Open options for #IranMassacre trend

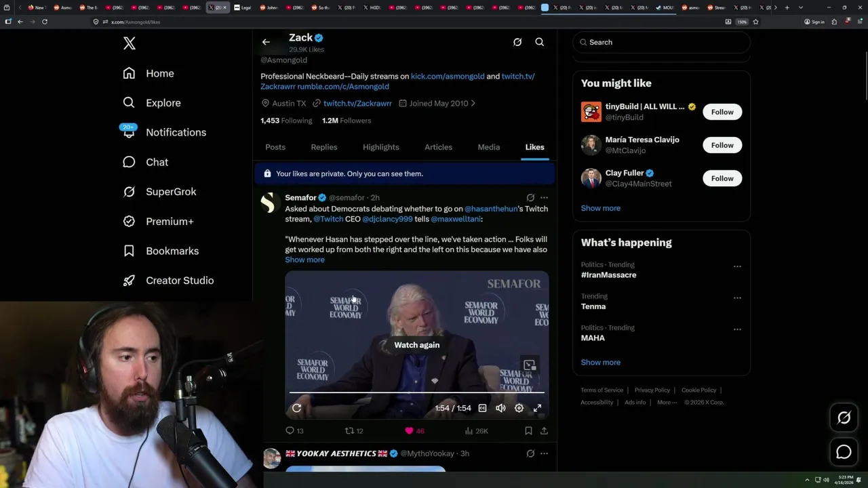[x=737, y=266]
